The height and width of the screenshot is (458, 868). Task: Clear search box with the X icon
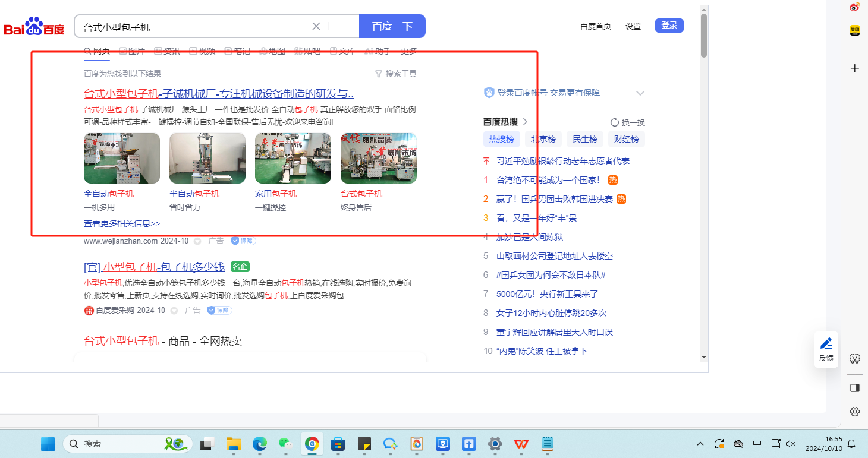click(x=316, y=26)
